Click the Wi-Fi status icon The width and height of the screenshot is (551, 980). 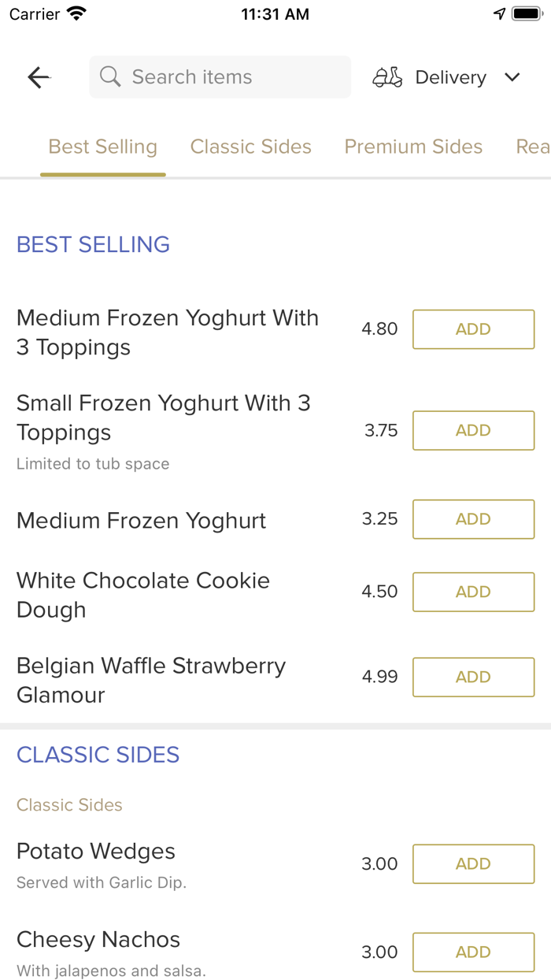click(76, 13)
